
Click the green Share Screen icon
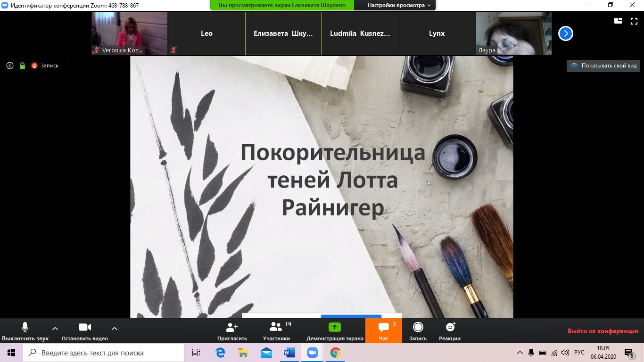[334, 327]
